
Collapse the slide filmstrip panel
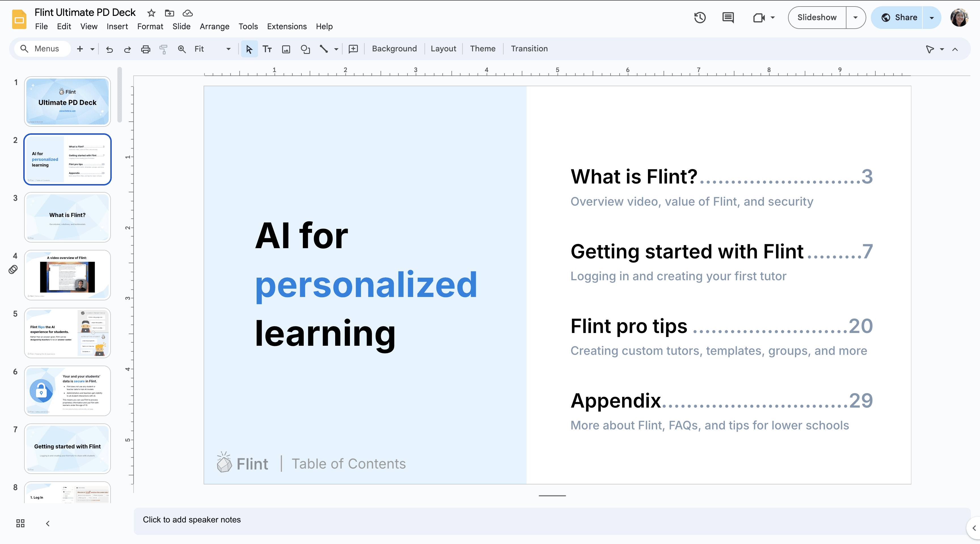[48, 524]
